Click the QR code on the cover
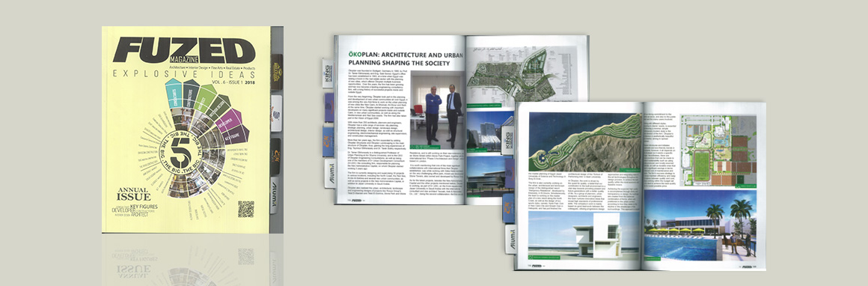The width and height of the screenshot is (868, 286). [245, 209]
